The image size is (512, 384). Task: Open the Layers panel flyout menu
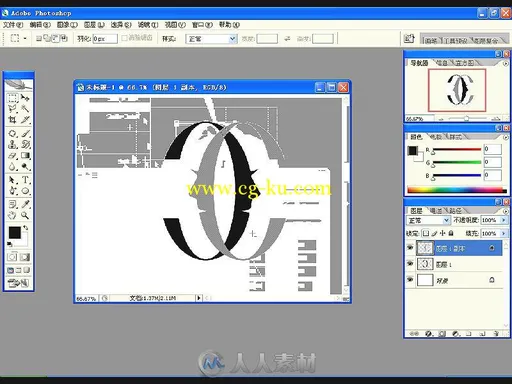pos(506,211)
